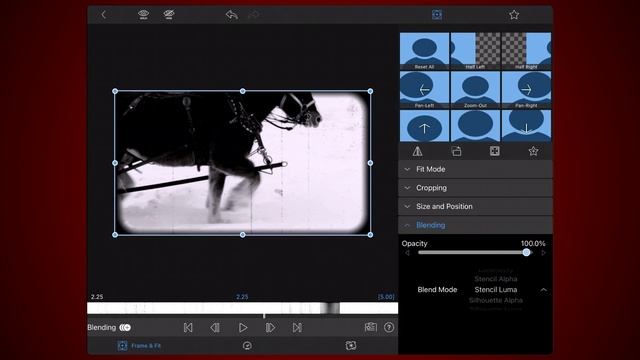Apply the Reset All preset
This screenshot has width=640, height=360.
[x=424, y=51]
